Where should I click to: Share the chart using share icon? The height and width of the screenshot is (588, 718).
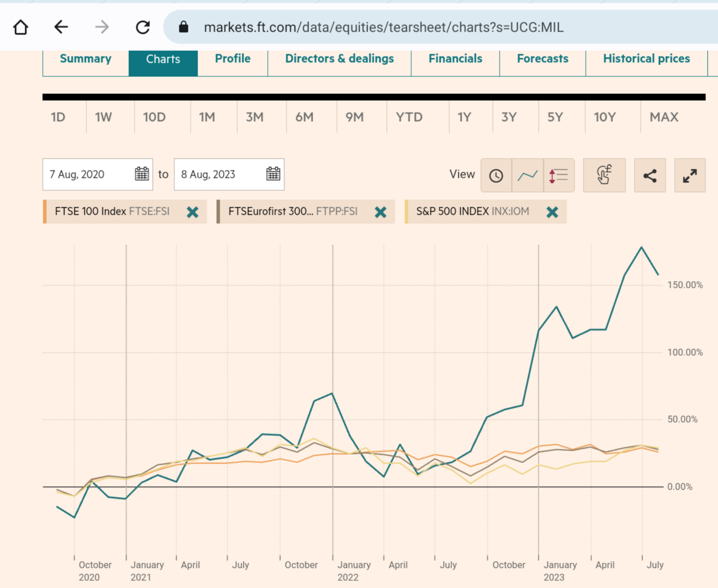[x=650, y=175]
